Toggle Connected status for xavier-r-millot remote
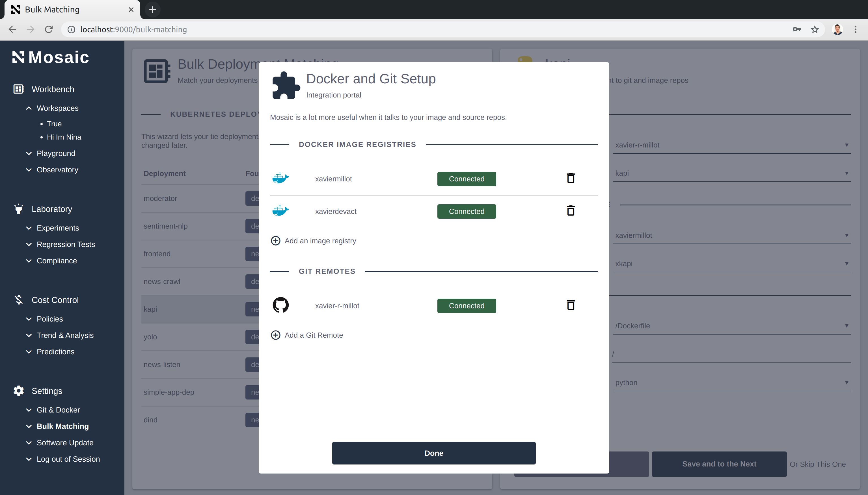Image resolution: width=868 pixels, height=495 pixels. pos(466,306)
